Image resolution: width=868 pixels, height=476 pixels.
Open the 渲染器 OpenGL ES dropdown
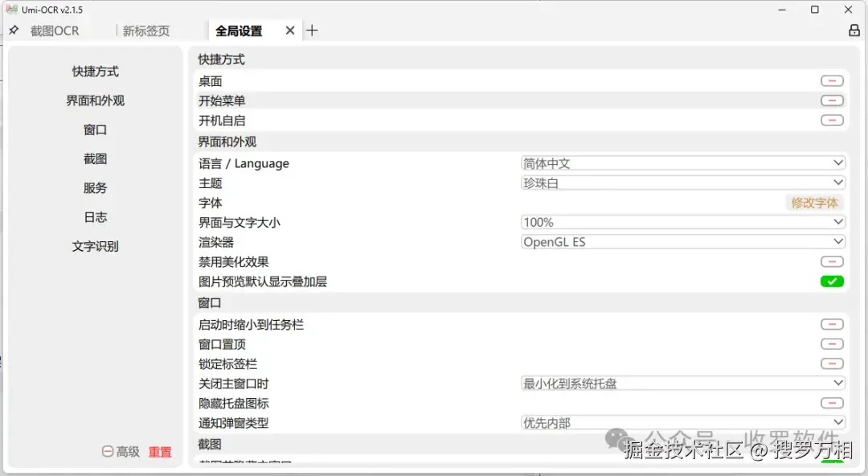(x=683, y=241)
